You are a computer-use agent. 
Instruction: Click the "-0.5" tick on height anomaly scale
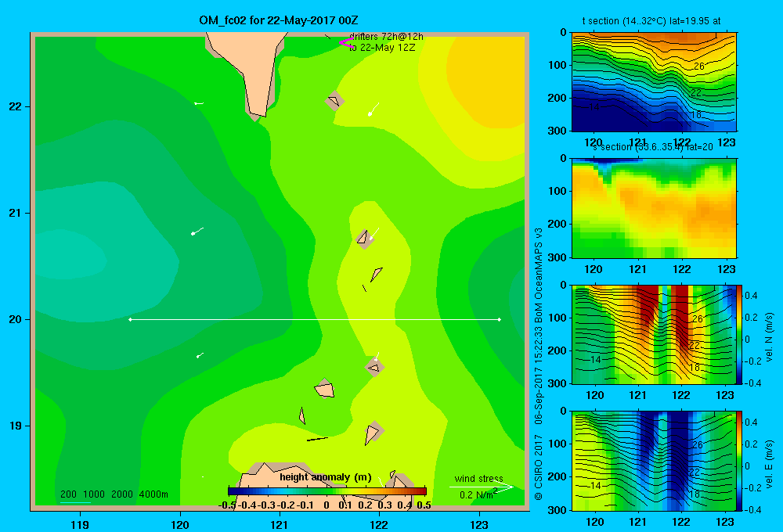tap(227, 505)
